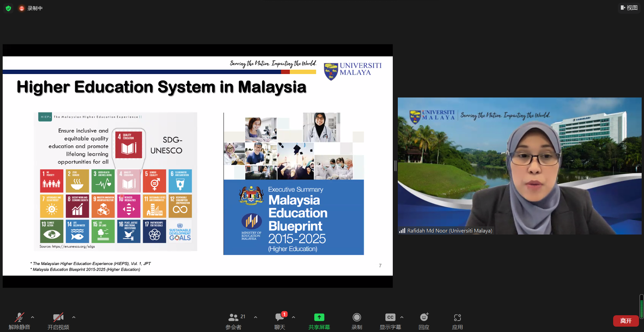
Task: Click the signal strength icon on video tile
Action: coord(402,230)
